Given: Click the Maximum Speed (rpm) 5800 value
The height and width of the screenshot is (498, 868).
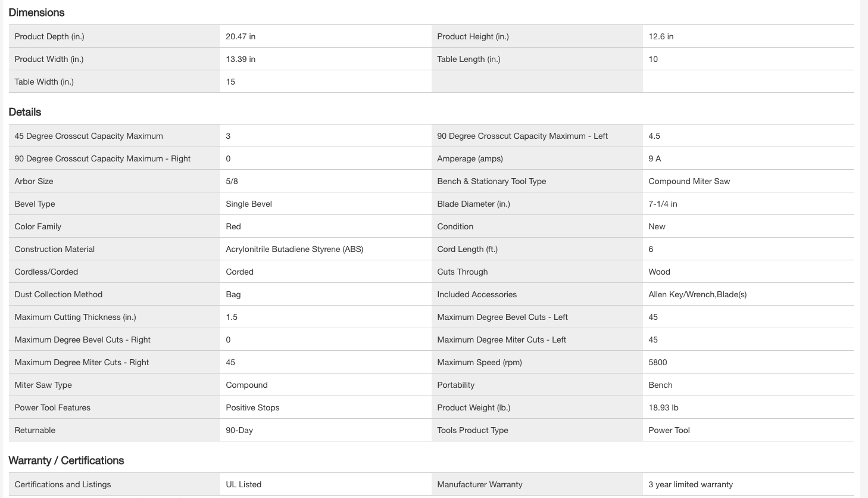Looking at the screenshot, I should [657, 362].
